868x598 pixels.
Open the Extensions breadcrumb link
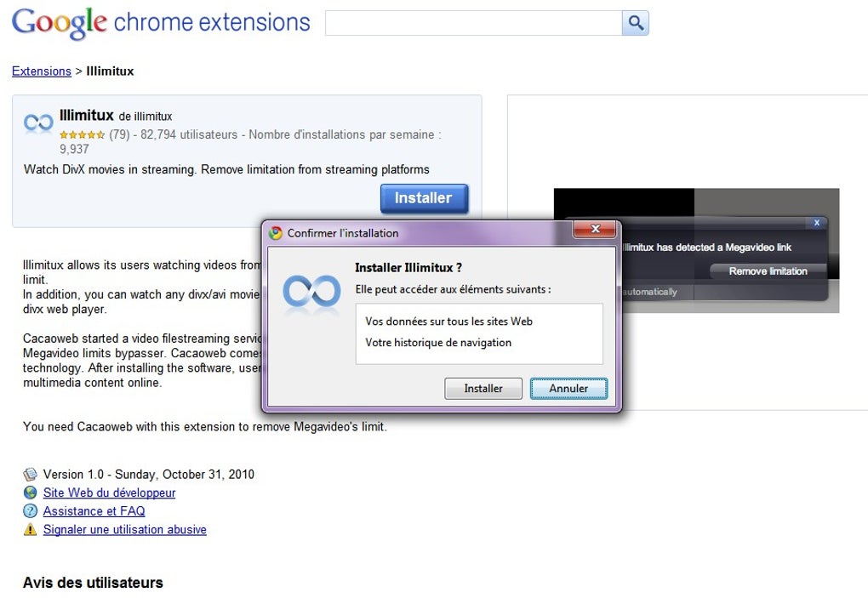click(42, 71)
